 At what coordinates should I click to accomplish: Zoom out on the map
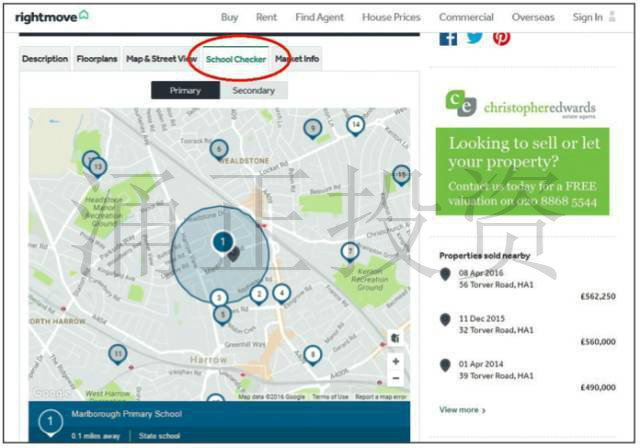(x=396, y=378)
